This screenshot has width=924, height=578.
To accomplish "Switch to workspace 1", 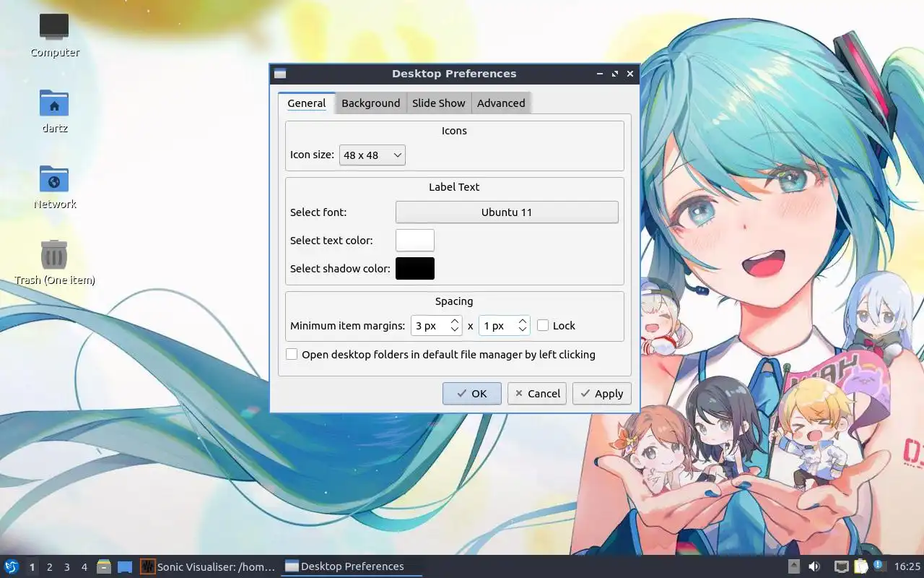I will click(32, 567).
